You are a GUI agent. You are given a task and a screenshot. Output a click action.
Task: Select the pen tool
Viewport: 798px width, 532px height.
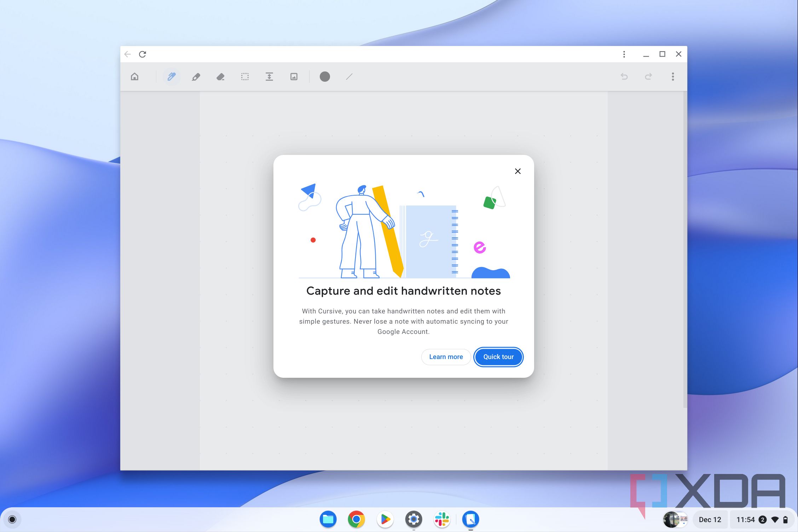tap(172, 77)
